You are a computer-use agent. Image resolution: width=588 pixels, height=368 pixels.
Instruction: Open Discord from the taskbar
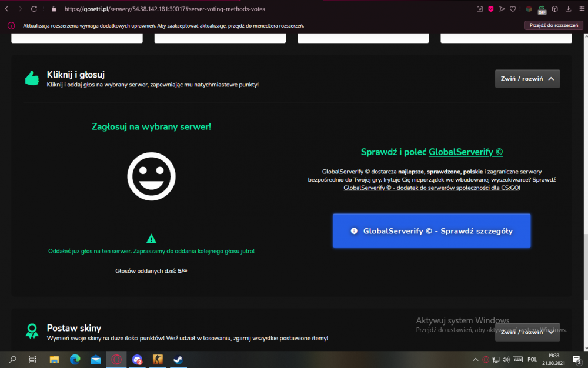point(137,359)
